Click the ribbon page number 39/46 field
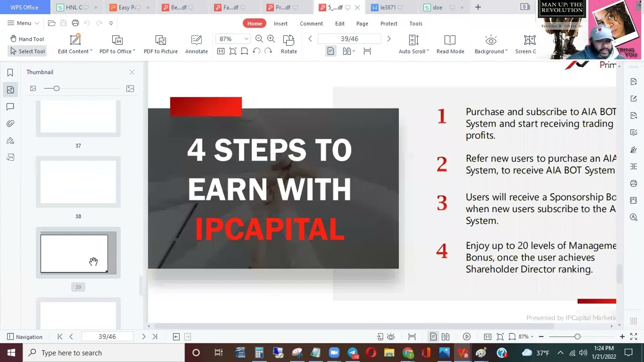The image size is (644, 362). pos(349,39)
